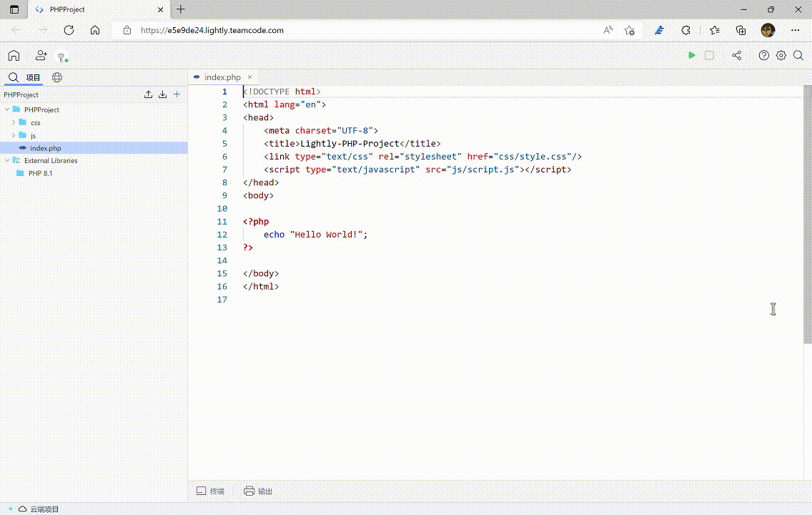This screenshot has height=515, width=812.
Task: Open the globe tab in sidebar
Action: (x=57, y=78)
